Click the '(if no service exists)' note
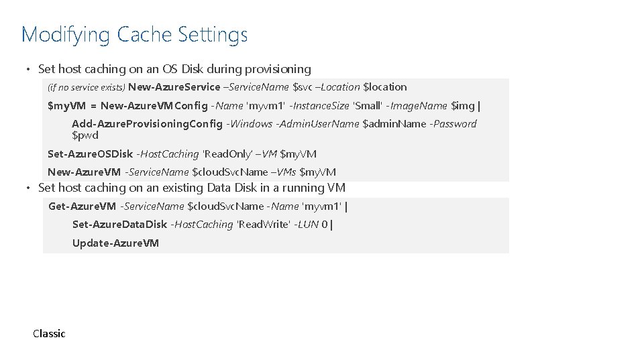 (87, 87)
